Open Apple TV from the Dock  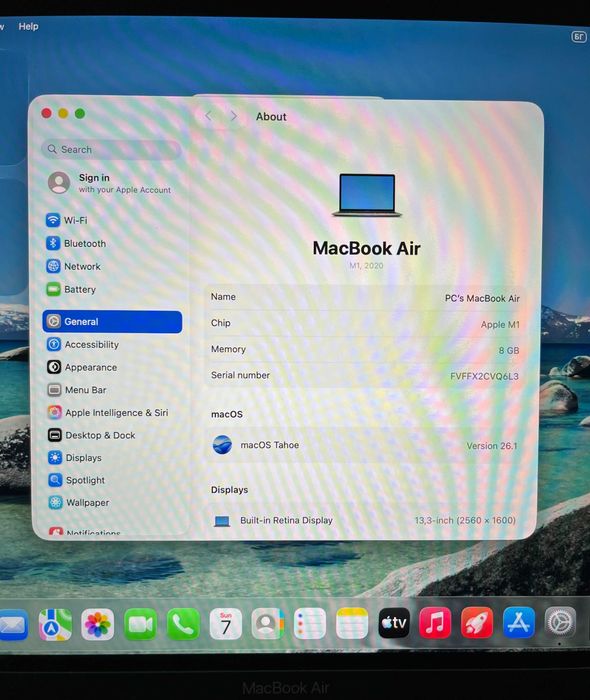[394, 623]
